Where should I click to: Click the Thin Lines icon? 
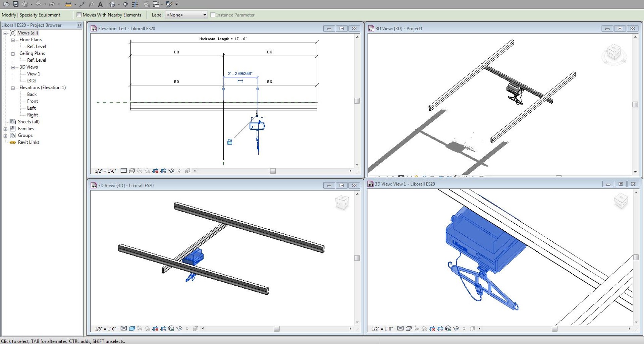click(135, 4)
